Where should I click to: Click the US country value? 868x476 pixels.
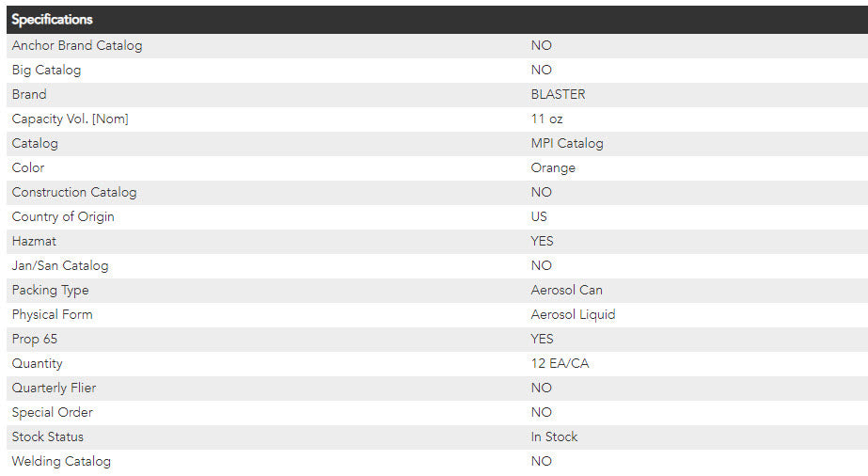[539, 216]
